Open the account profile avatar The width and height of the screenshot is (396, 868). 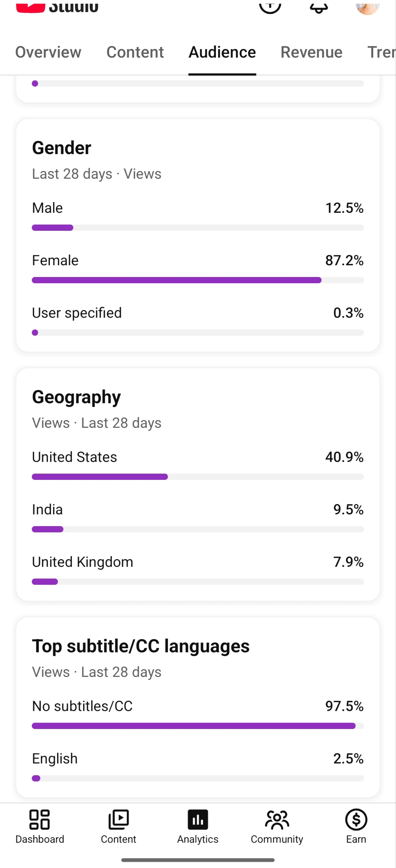coord(368,6)
